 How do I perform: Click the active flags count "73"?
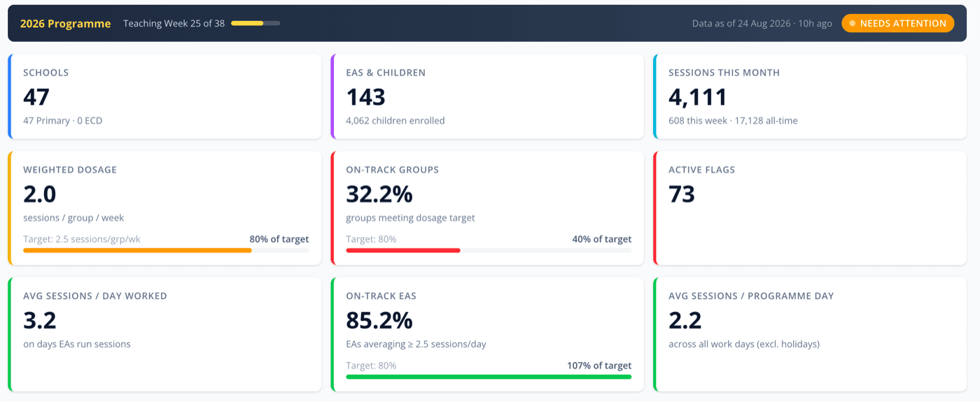click(682, 194)
